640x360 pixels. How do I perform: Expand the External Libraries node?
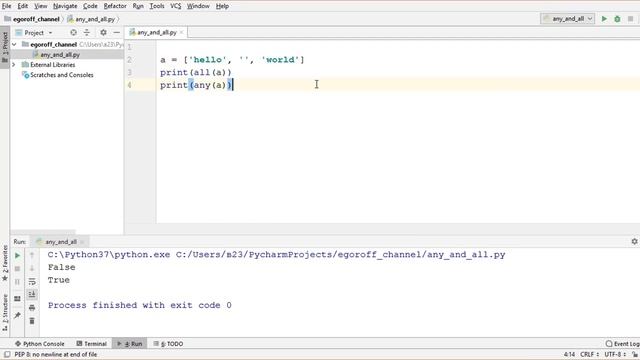tap(14, 64)
